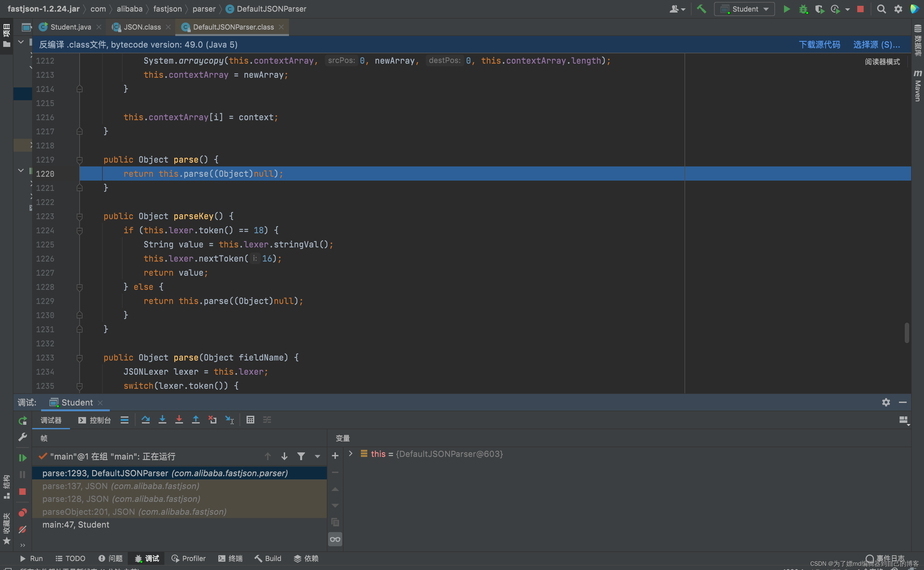
Task: Click the Pause Program icon in the debug sidebar
Action: click(22, 474)
